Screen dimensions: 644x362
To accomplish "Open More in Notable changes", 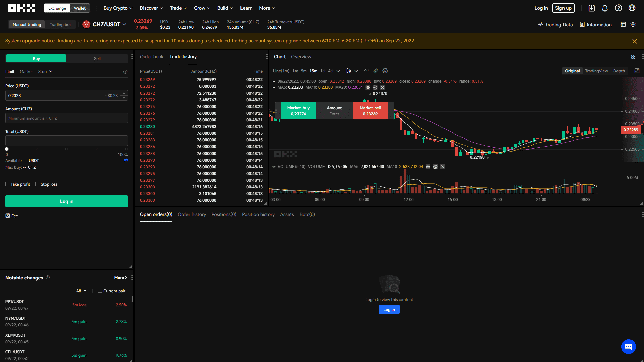I will pyautogui.click(x=121, y=277).
